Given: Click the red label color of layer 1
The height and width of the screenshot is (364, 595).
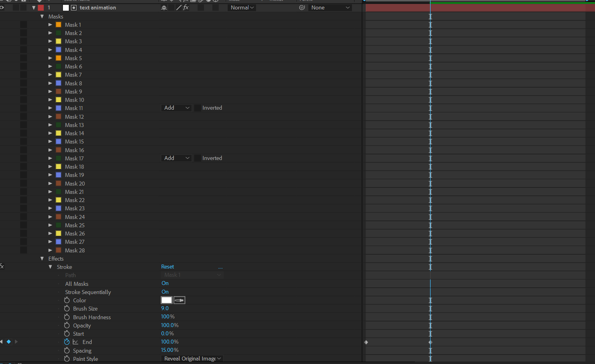Looking at the screenshot, I should point(41,7).
